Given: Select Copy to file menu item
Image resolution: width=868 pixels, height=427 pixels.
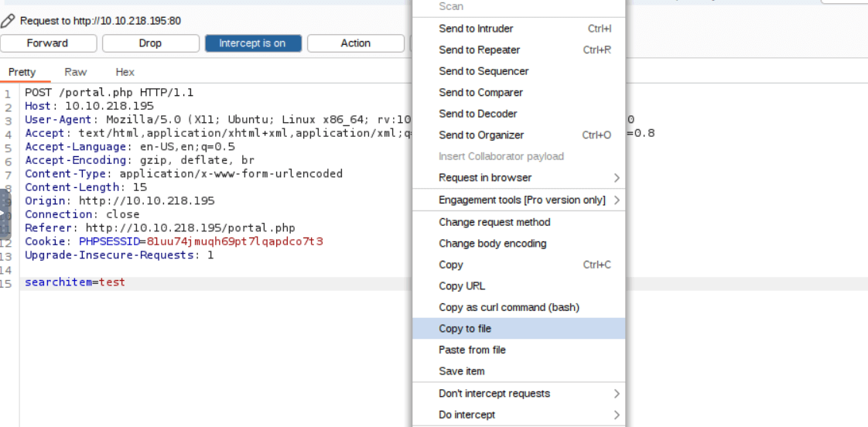Looking at the screenshot, I should pos(465,329).
